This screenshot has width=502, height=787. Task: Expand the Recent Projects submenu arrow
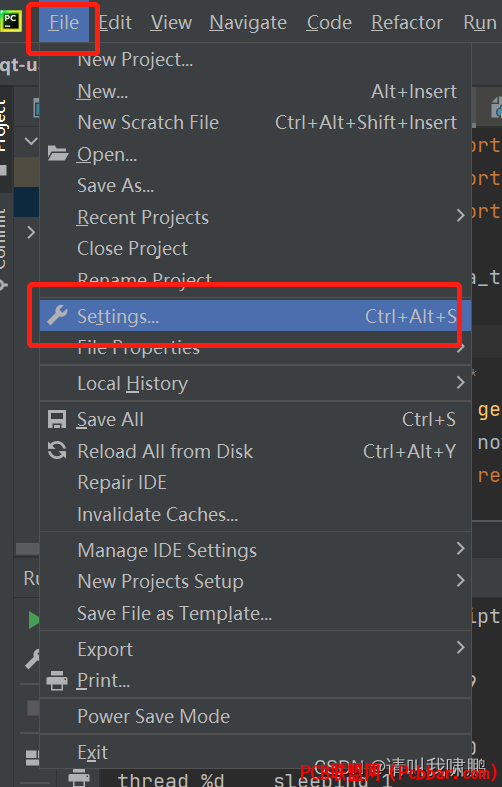[460, 216]
